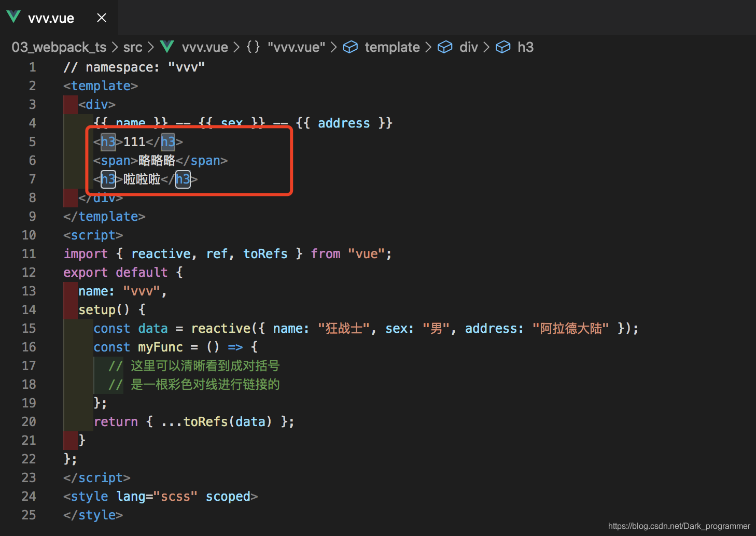Click vvv.vue file in breadcrumb
This screenshot has height=536, width=756.
(205, 47)
